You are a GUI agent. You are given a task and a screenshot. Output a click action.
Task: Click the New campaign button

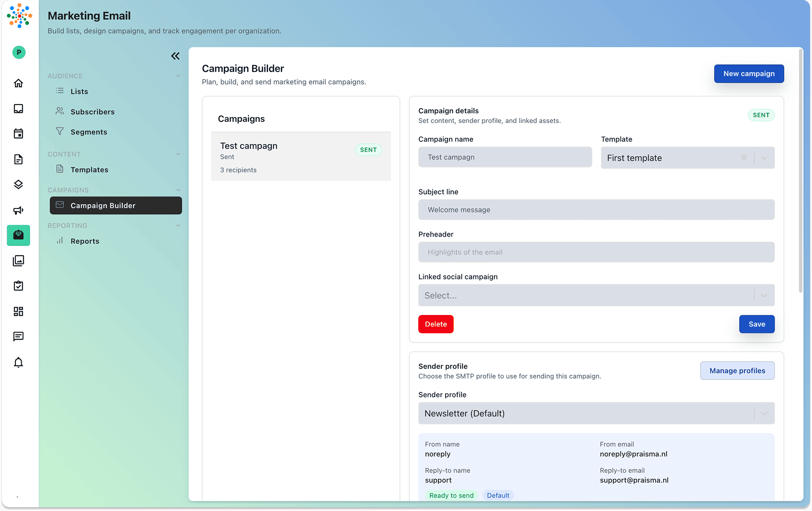748,74
